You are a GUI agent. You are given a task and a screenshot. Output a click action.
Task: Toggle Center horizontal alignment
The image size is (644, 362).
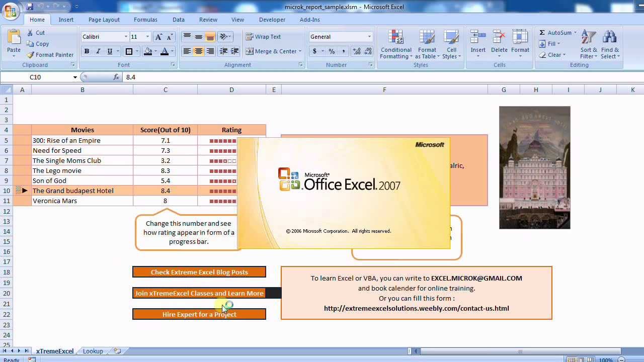199,51
